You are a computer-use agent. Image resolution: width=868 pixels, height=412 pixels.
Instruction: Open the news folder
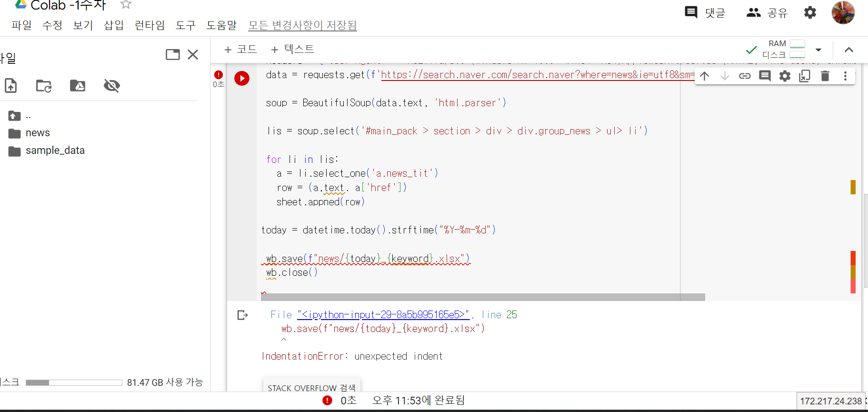29,133
